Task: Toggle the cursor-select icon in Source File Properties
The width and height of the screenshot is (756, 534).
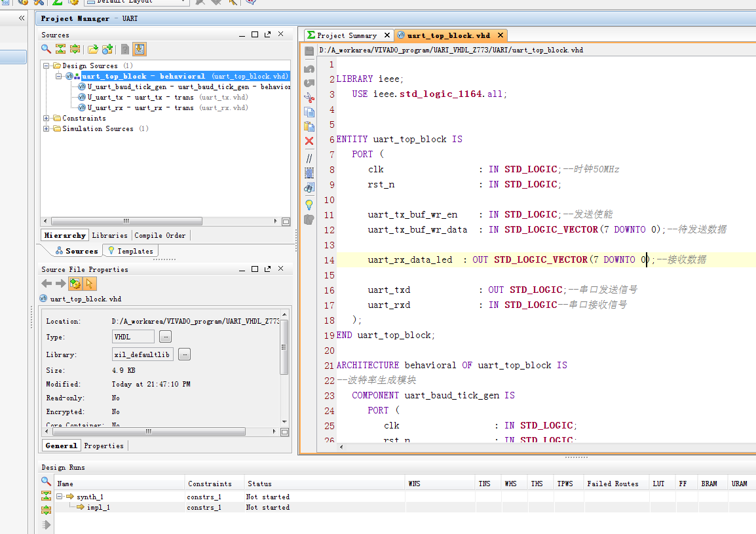Action: [x=90, y=284]
